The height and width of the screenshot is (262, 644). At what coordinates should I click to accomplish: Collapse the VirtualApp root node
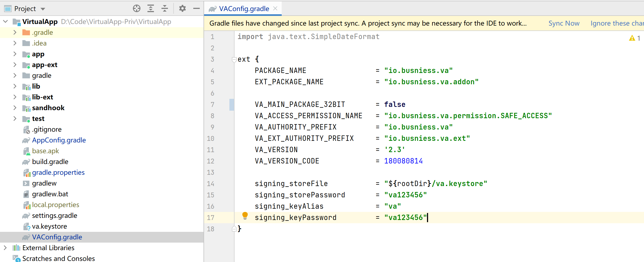[5, 21]
